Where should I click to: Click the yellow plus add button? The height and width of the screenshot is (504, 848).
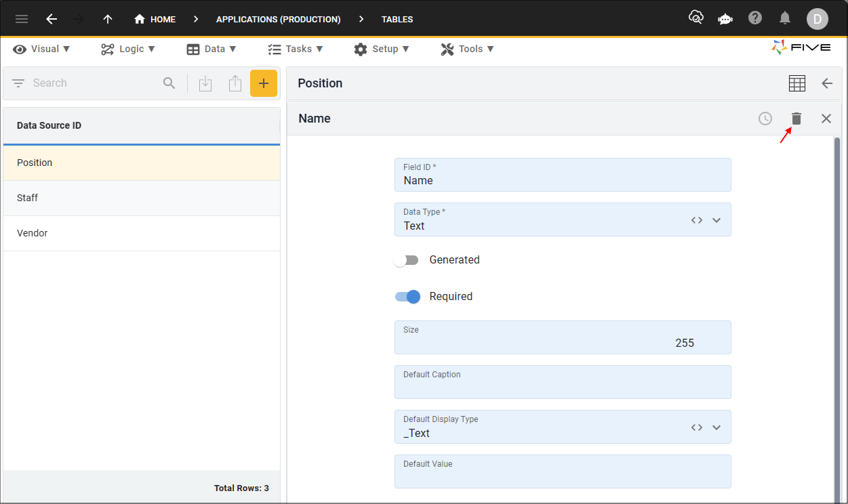264,83
